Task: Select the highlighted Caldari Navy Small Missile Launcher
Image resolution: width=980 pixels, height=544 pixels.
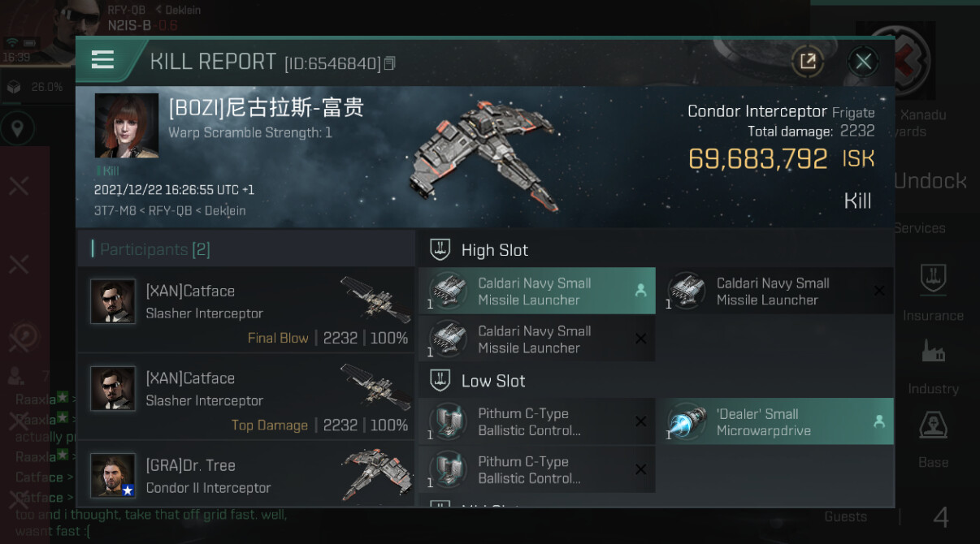Action: click(x=537, y=291)
